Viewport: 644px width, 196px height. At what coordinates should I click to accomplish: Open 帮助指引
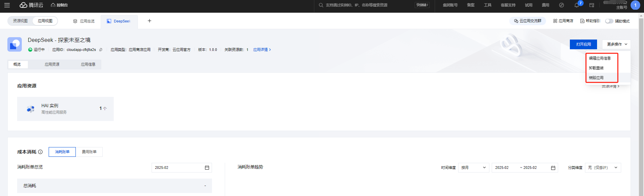coord(590,21)
